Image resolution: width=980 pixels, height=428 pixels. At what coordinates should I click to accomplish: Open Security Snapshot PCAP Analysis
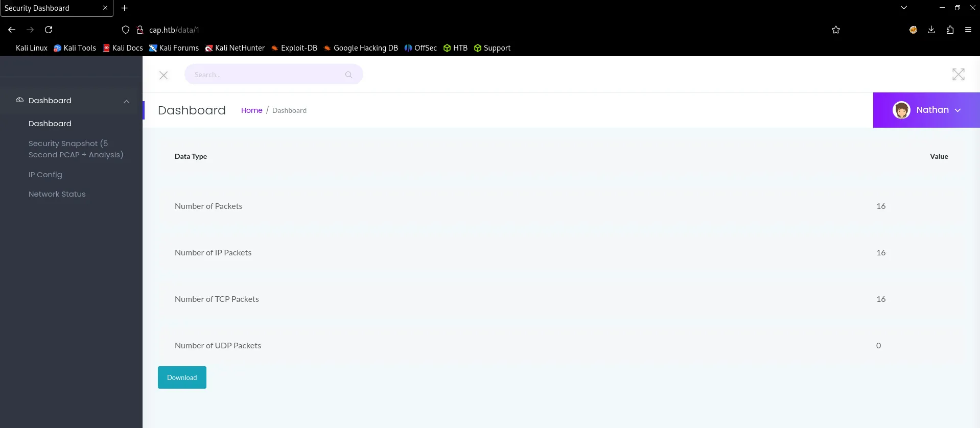pos(76,149)
